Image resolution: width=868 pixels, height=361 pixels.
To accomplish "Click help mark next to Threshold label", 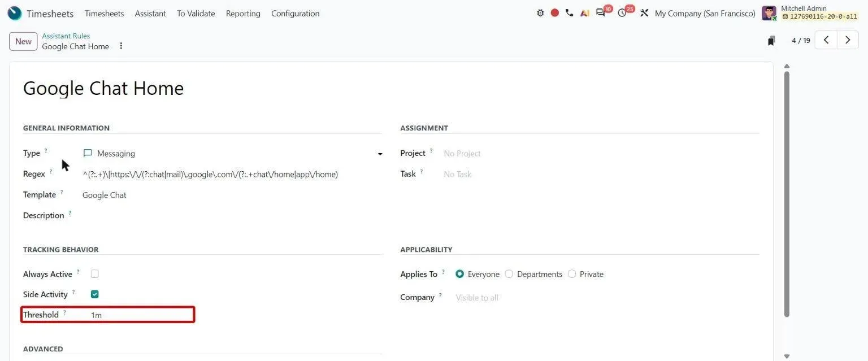I will 64,312.
